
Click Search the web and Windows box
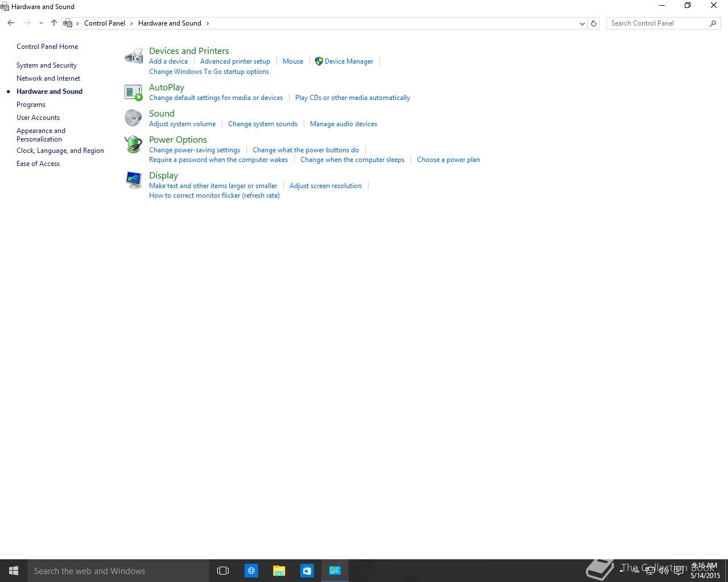pos(118,571)
